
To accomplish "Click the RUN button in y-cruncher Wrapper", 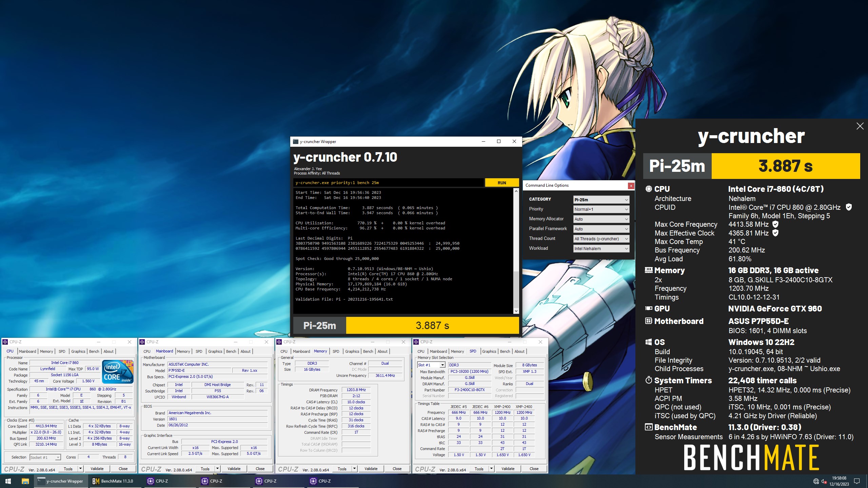I will 502,183.
